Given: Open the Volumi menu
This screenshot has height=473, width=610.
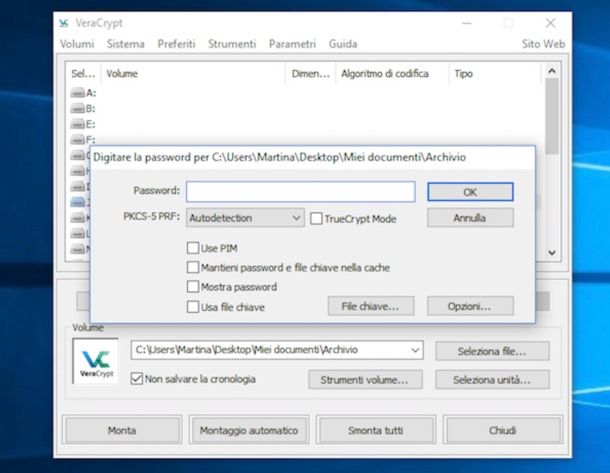Looking at the screenshot, I should [x=77, y=44].
